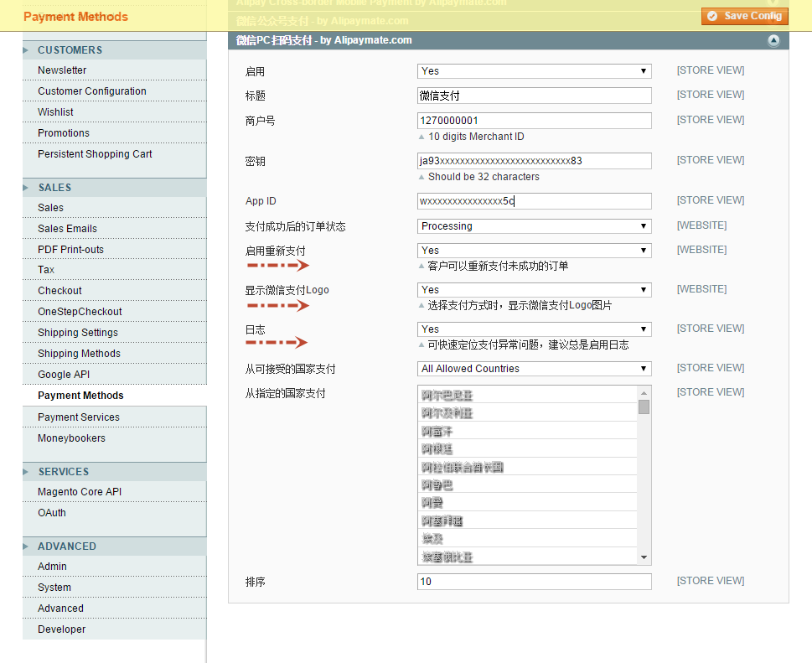Viewport: 812px width, 663px height.
Task: Open Checkout settings
Action: [59, 291]
